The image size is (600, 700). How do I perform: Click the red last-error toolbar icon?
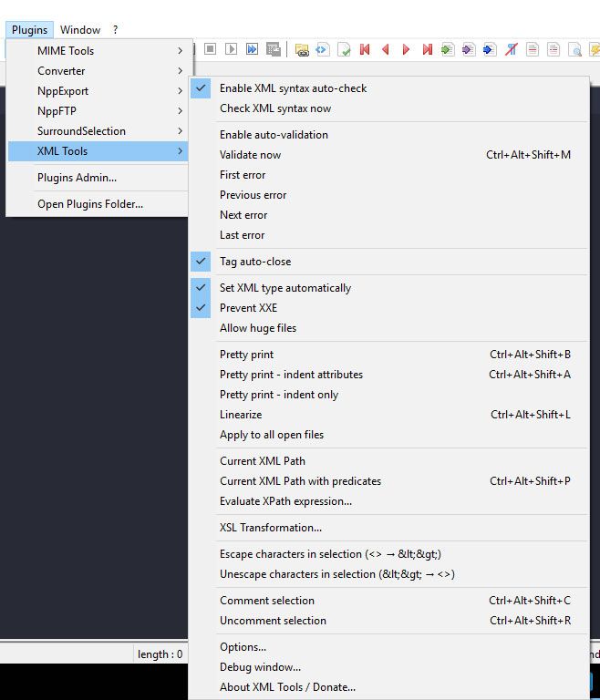(427, 49)
